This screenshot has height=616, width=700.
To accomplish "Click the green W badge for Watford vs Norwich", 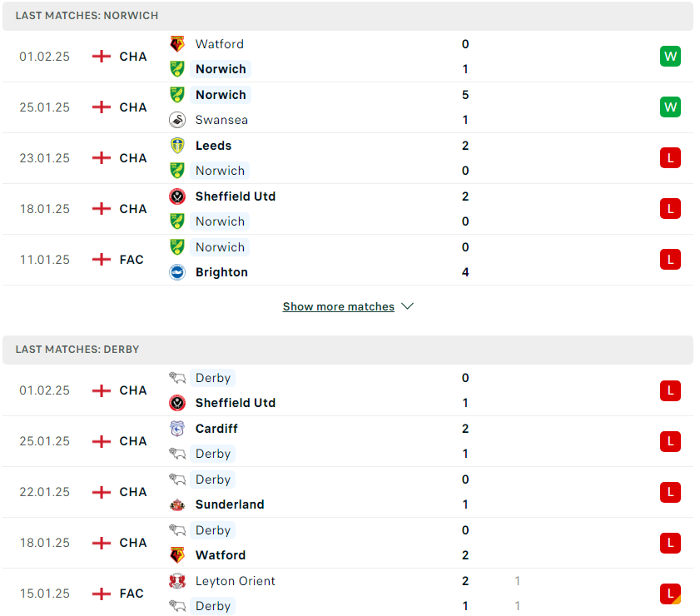I will pyautogui.click(x=670, y=57).
